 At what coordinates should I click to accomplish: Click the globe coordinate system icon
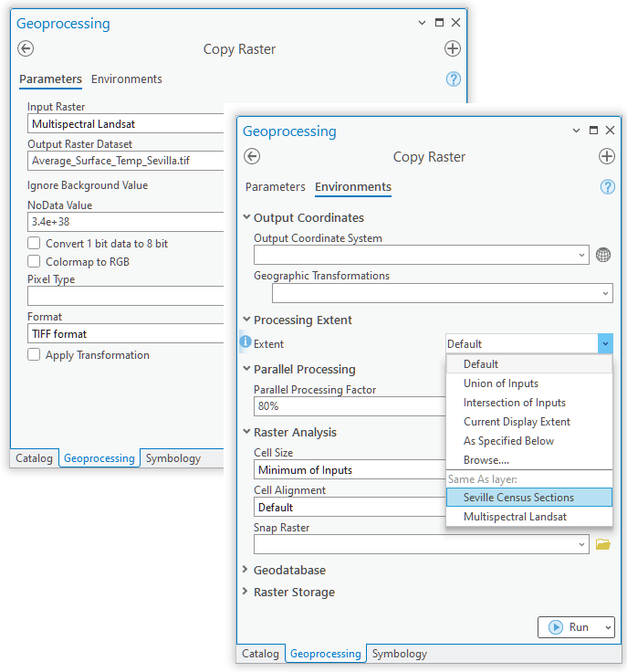click(603, 255)
